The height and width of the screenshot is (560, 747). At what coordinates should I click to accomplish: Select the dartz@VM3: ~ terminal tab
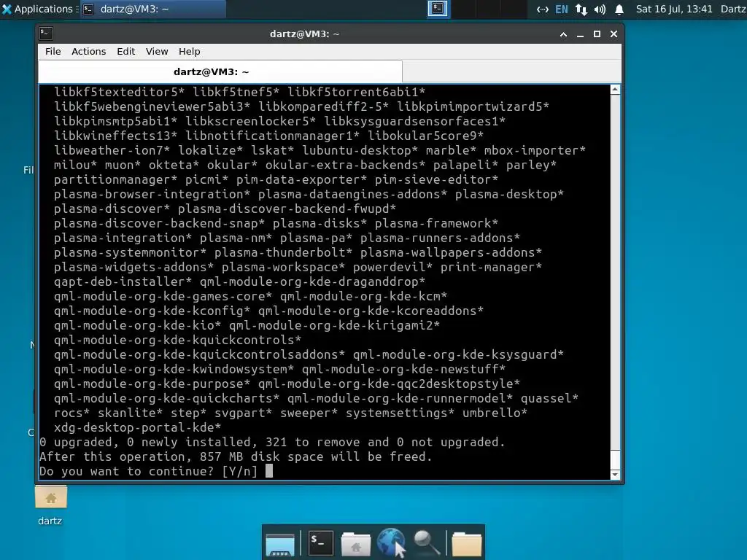[220, 71]
